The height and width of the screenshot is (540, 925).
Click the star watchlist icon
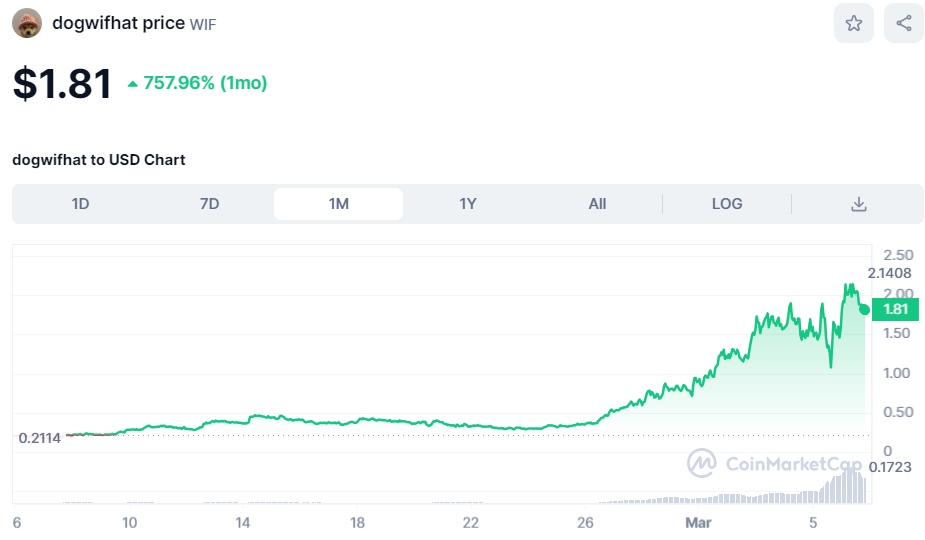pyautogui.click(x=853, y=23)
